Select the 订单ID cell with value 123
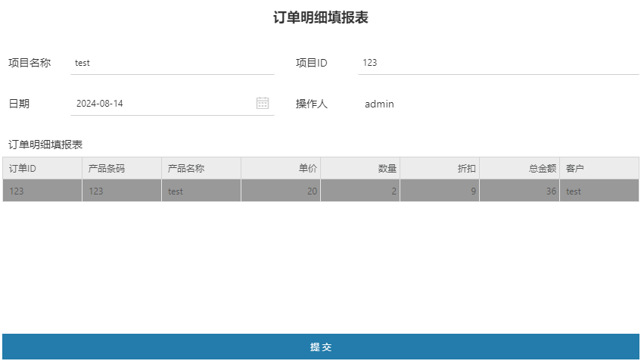This screenshot has width=644, height=364. point(42,191)
